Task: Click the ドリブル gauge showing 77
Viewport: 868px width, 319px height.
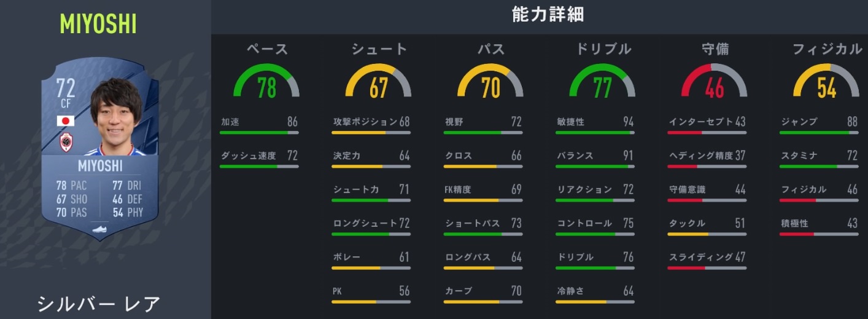Action: (x=602, y=82)
